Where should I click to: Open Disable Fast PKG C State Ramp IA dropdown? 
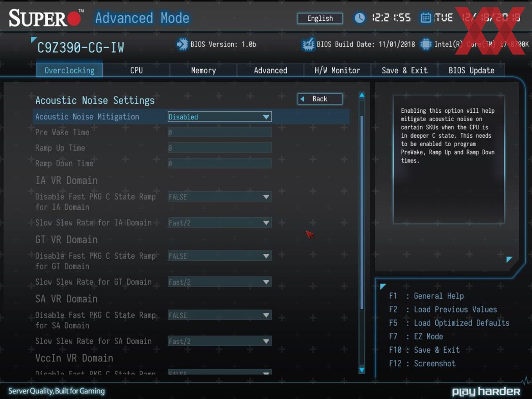[x=219, y=197]
